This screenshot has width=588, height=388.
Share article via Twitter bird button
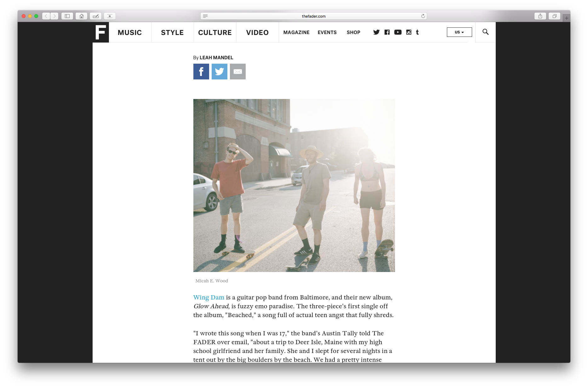(x=220, y=72)
